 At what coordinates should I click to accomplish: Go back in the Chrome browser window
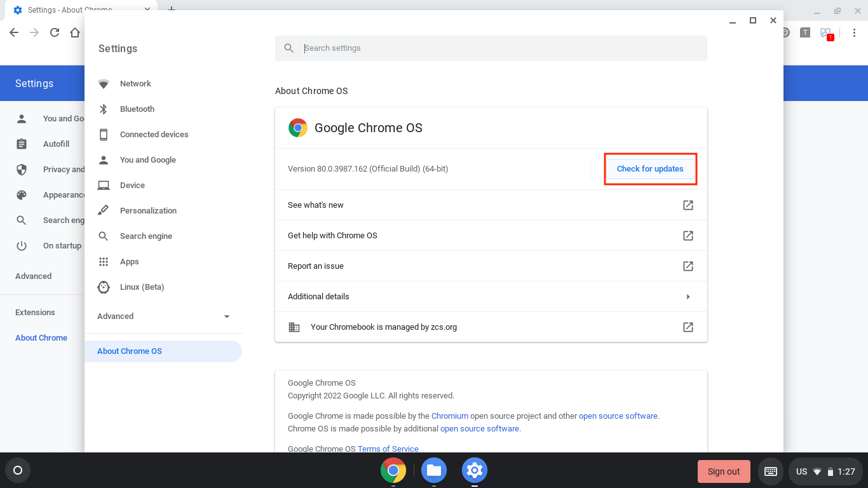[14, 32]
